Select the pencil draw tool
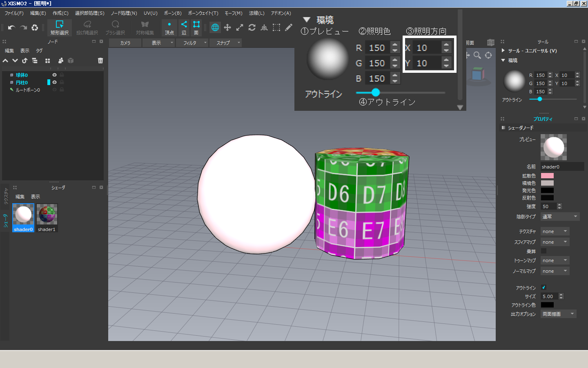Viewport: 588px width, 368px height. (289, 27)
